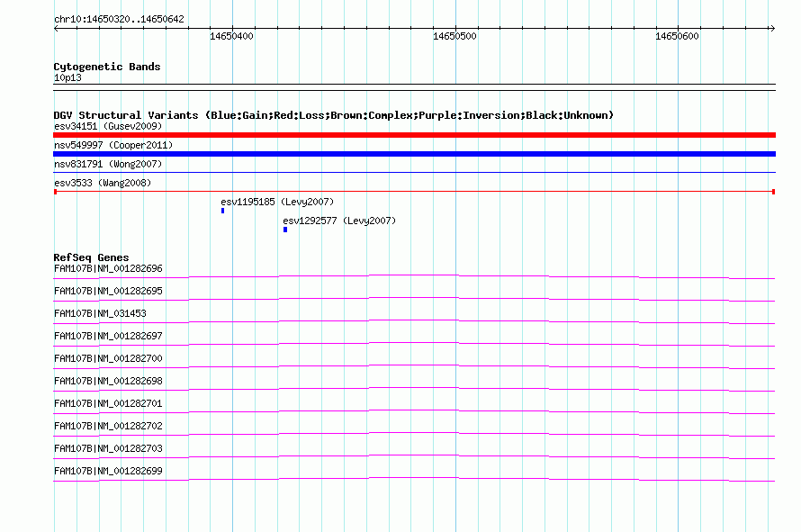801x532 pixels.
Task: Click the FAM107B|NM_001282702 transcript label
Action: (108, 426)
